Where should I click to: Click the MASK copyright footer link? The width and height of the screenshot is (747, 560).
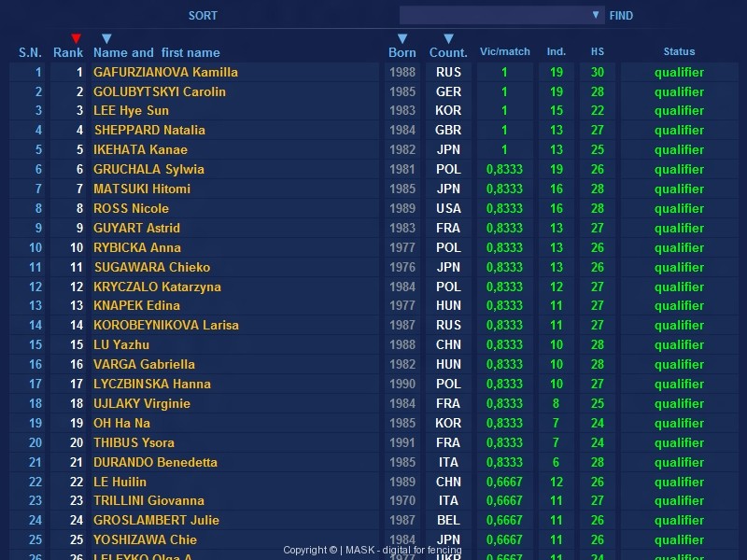372,550
